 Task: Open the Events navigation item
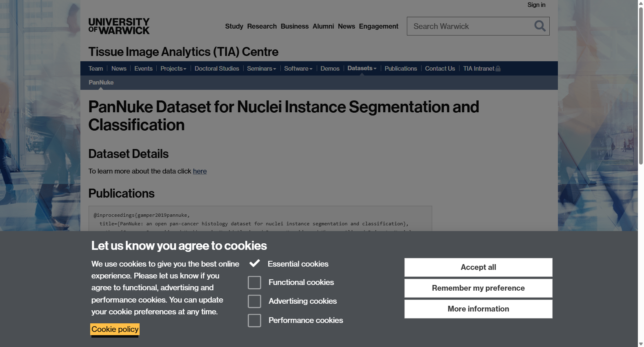143,69
